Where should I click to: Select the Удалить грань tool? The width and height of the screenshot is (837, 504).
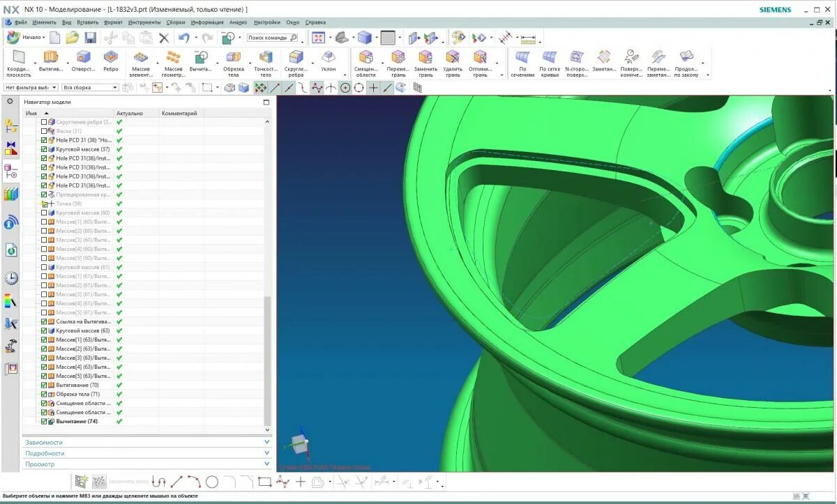[452, 58]
